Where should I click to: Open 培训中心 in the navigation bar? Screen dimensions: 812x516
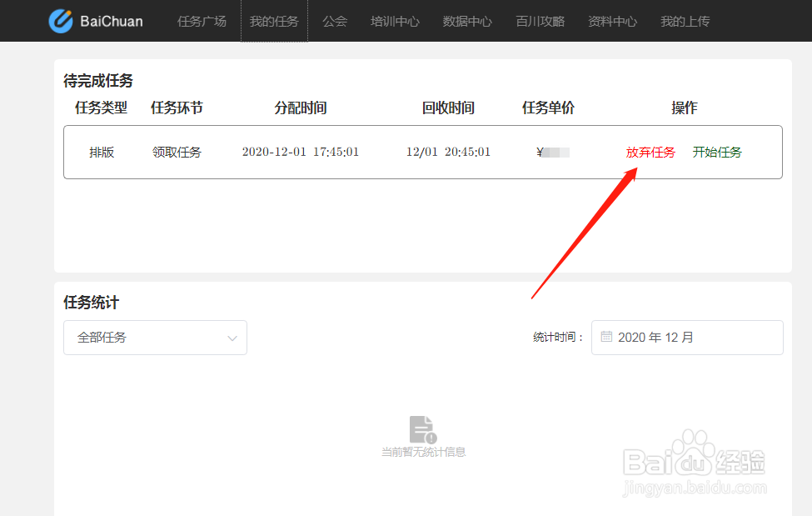coord(395,22)
